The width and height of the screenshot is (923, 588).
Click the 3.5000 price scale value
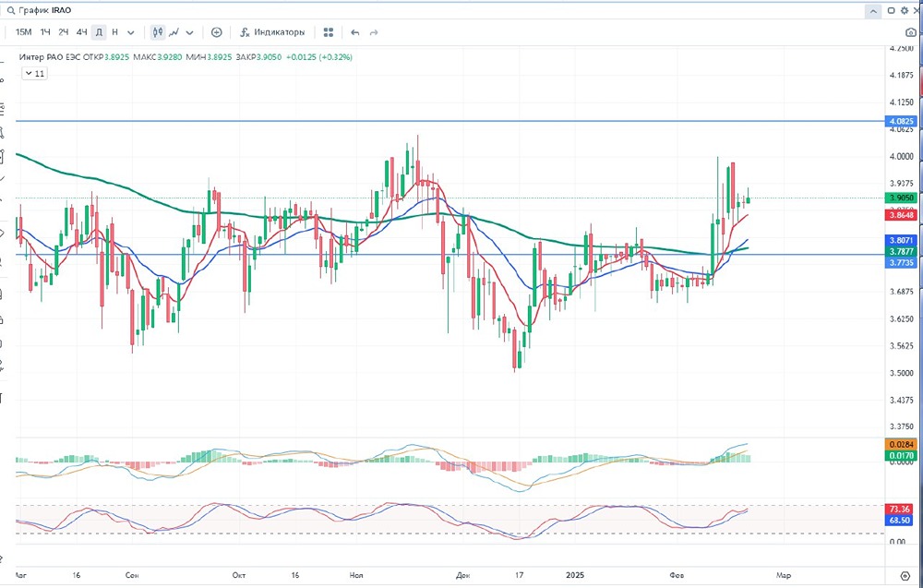pos(902,373)
